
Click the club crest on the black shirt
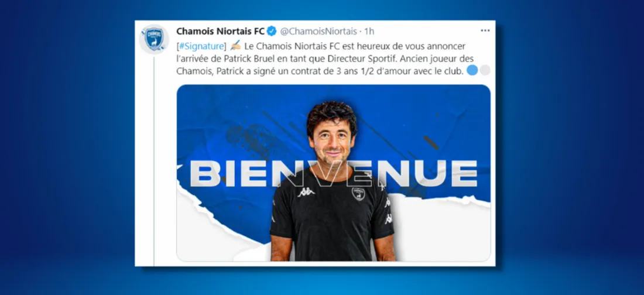(x=358, y=194)
